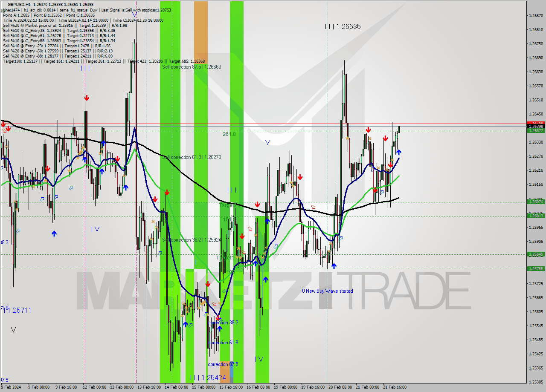Click the blue 'correction 61.8' label

pyautogui.click(x=223, y=343)
